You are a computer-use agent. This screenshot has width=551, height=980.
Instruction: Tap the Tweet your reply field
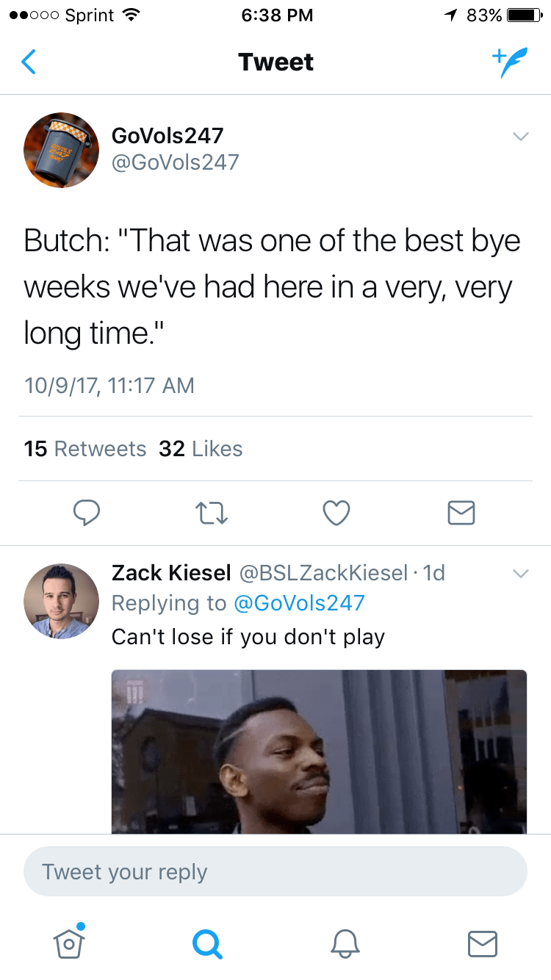pyautogui.click(x=275, y=872)
